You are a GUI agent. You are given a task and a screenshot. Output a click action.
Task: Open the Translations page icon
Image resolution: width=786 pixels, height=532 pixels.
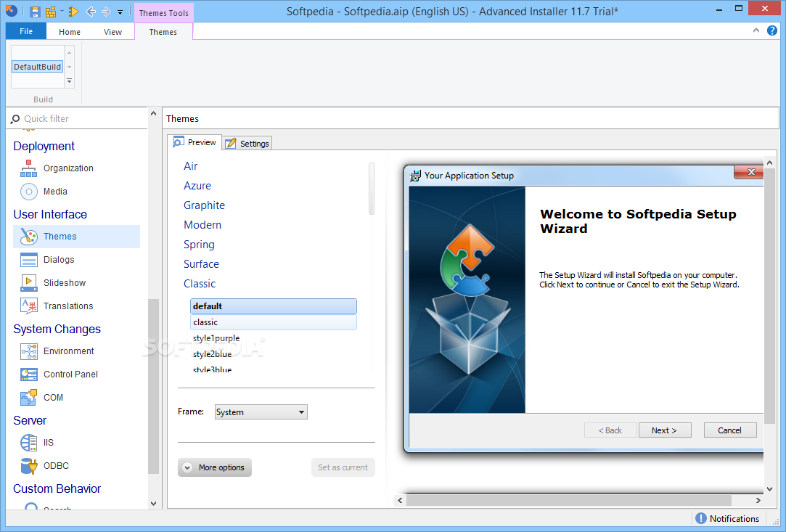(x=28, y=306)
